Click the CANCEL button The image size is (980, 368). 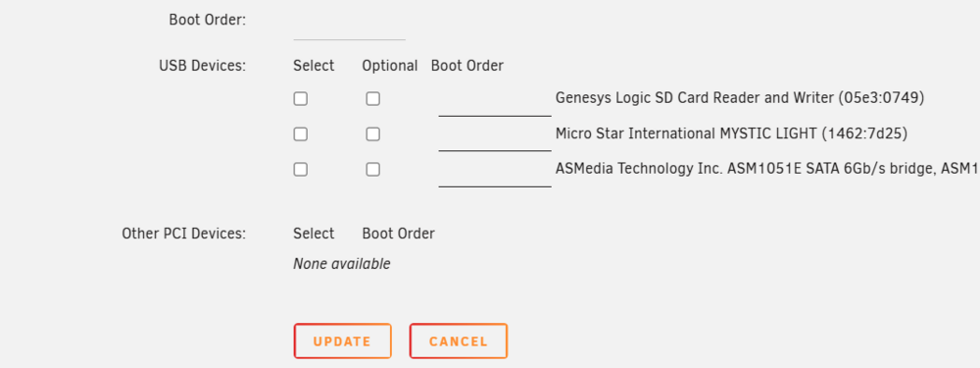459,342
